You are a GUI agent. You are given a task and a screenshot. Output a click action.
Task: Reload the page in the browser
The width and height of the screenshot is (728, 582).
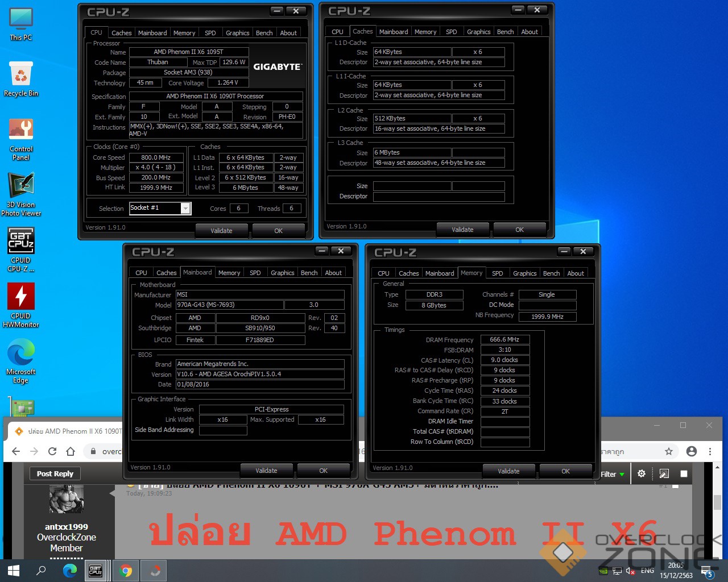pyautogui.click(x=52, y=451)
